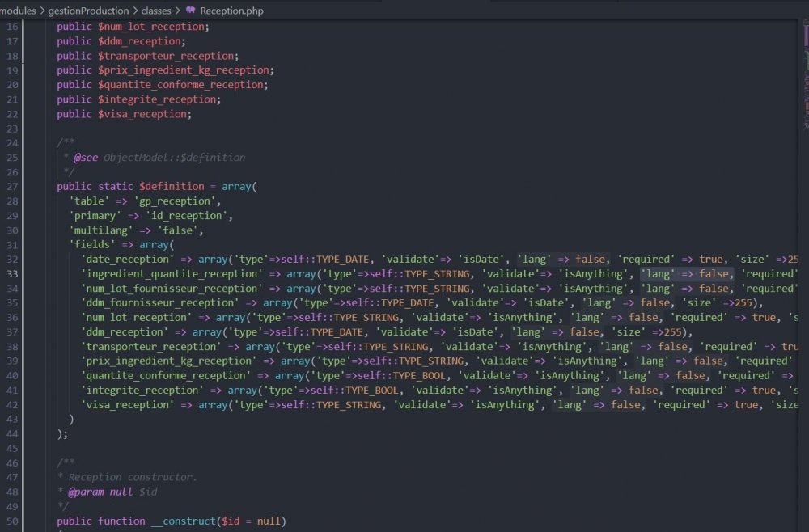The image size is (809, 532).
Task: Click the @see tag in the comment
Action: pyautogui.click(x=86, y=158)
